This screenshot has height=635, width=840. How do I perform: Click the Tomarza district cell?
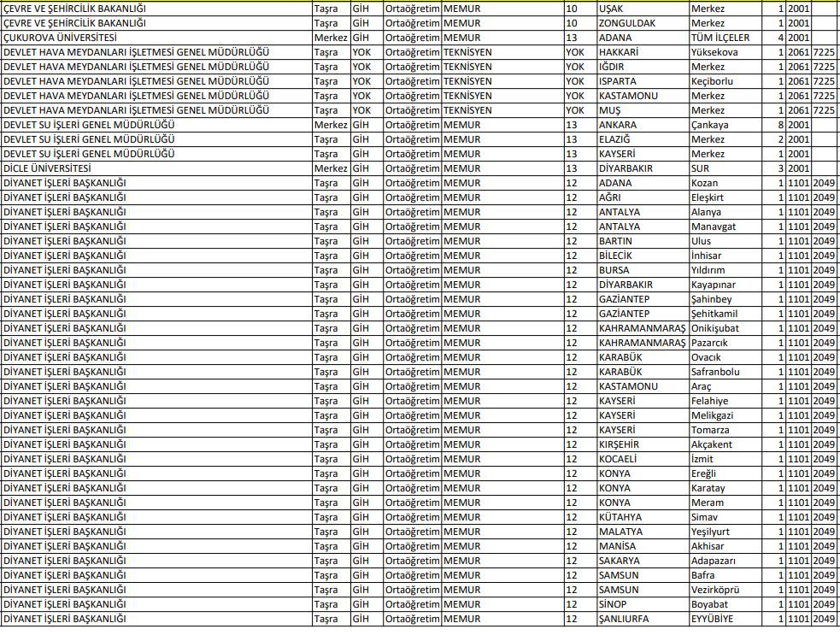pyautogui.click(x=725, y=430)
